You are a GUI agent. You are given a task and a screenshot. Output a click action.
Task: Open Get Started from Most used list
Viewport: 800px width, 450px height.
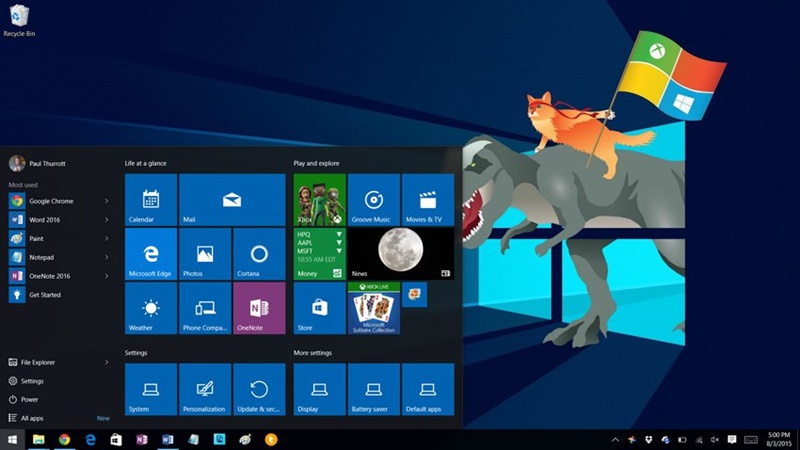[x=45, y=294]
